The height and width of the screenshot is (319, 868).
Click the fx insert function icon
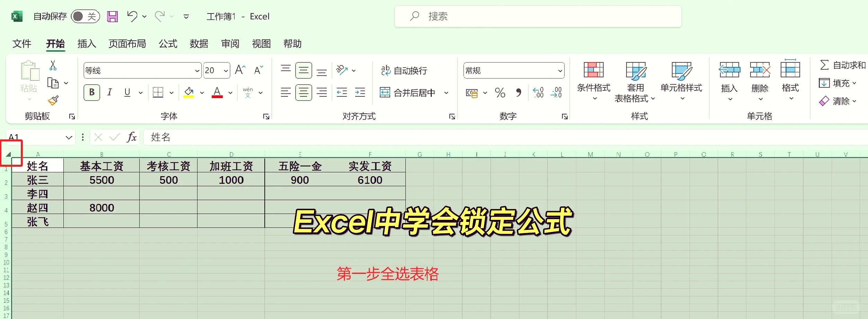pos(132,137)
